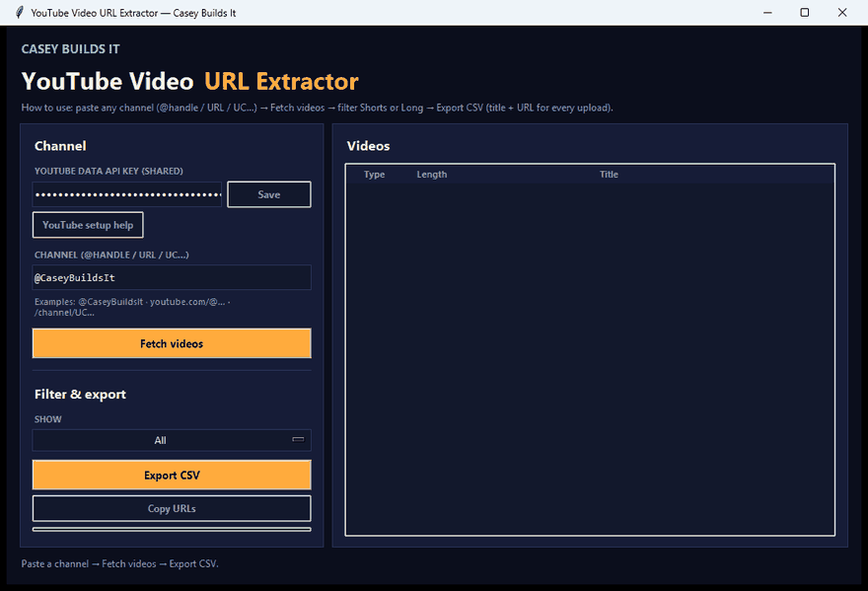Click the Copy URLs button
Viewport: 868px width, 591px height.
click(x=172, y=508)
